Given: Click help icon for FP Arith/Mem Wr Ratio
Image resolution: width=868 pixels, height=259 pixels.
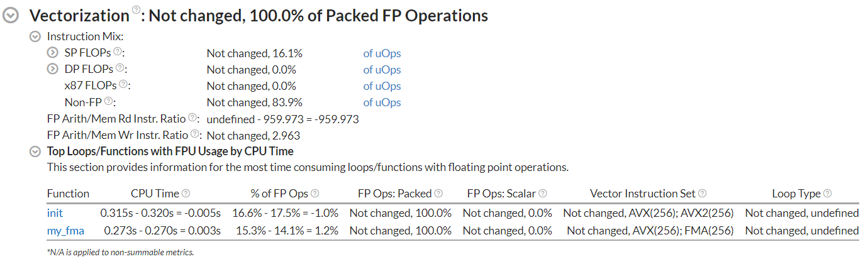Looking at the screenshot, I should point(194,134).
